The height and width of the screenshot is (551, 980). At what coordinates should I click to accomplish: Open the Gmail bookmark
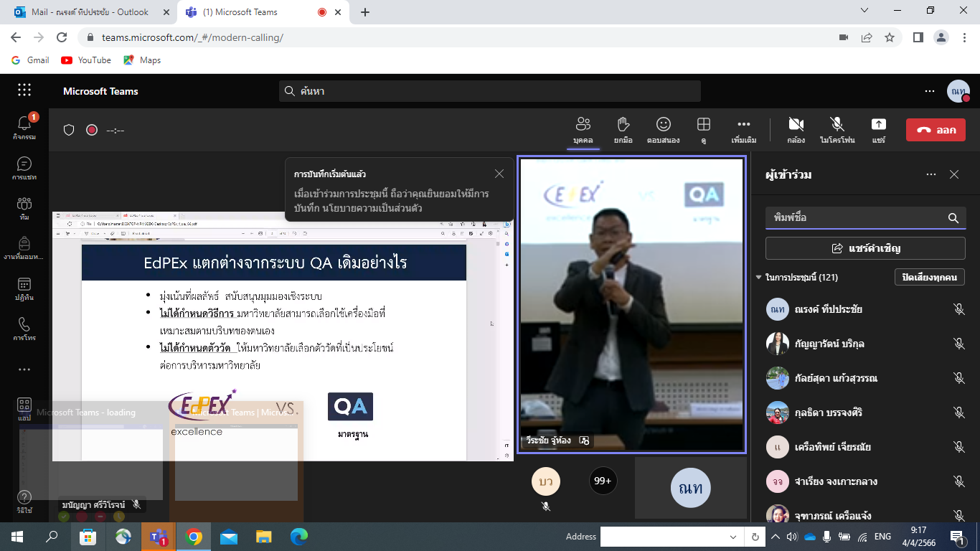click(30, 60)
